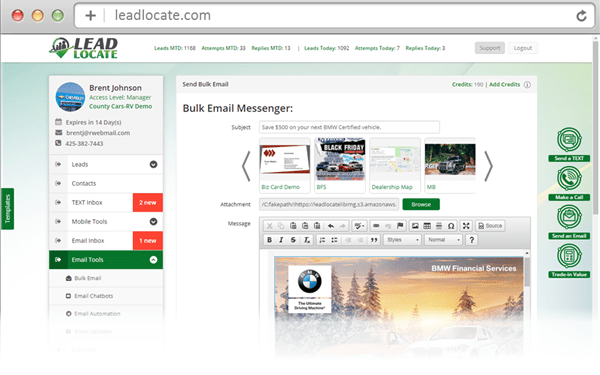Click the Add Credits link
Viewport: 600px width, 375px height.
[x=504, y=85]
